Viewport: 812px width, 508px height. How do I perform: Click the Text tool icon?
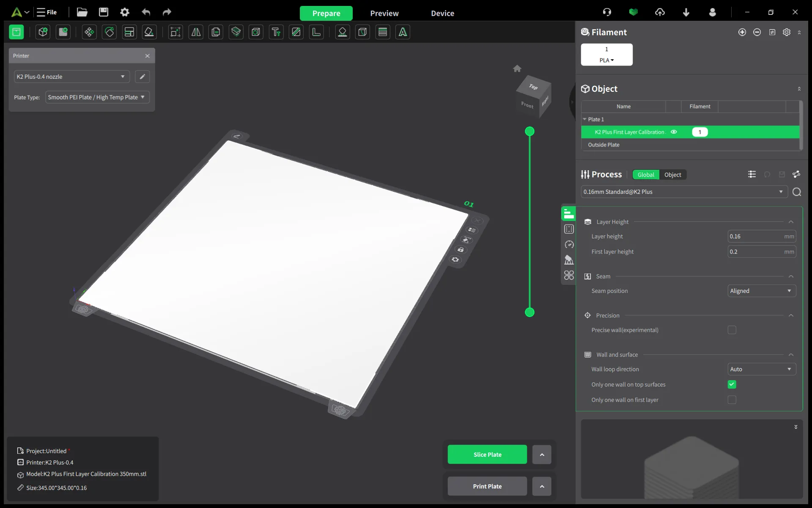click(x=276, y=32)
